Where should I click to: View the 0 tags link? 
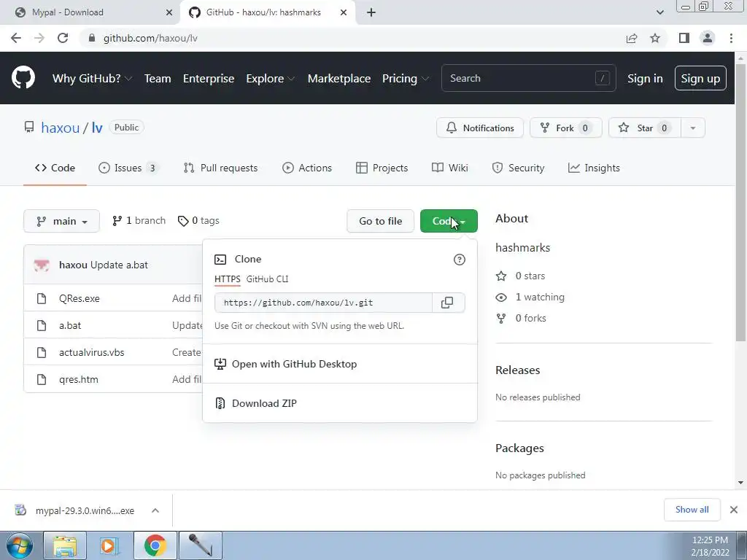click(198, 220)
